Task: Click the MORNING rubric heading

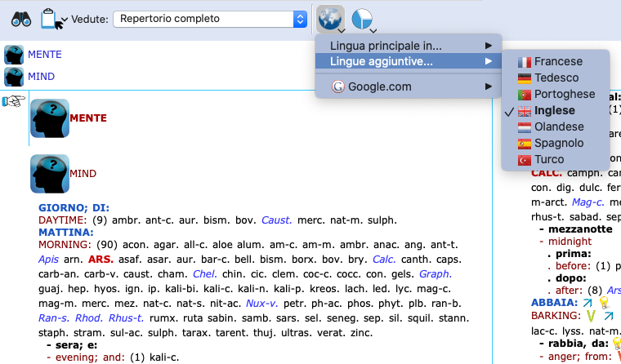Action: (65, 244)
